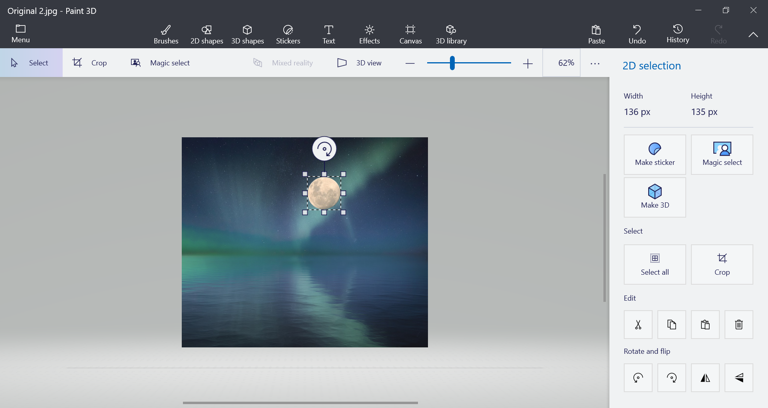Switch to the Text tab

(x=328, y=34)
